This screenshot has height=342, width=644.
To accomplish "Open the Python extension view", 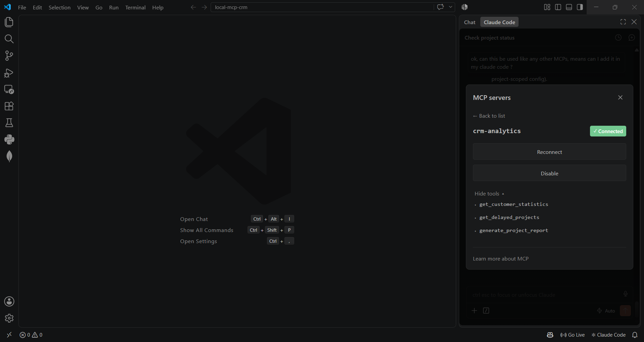I will pyautogui.click(x=9, y=139).
